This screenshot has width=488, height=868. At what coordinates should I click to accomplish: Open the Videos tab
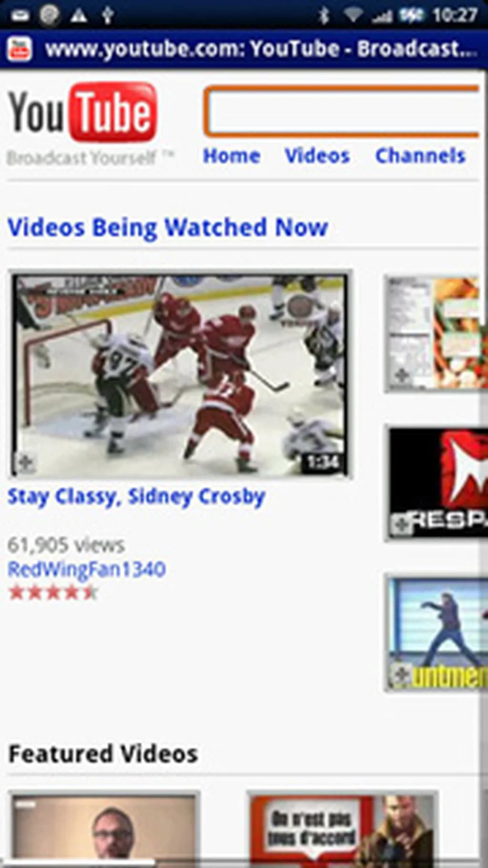pyautogui.click(x=317, y=156)
